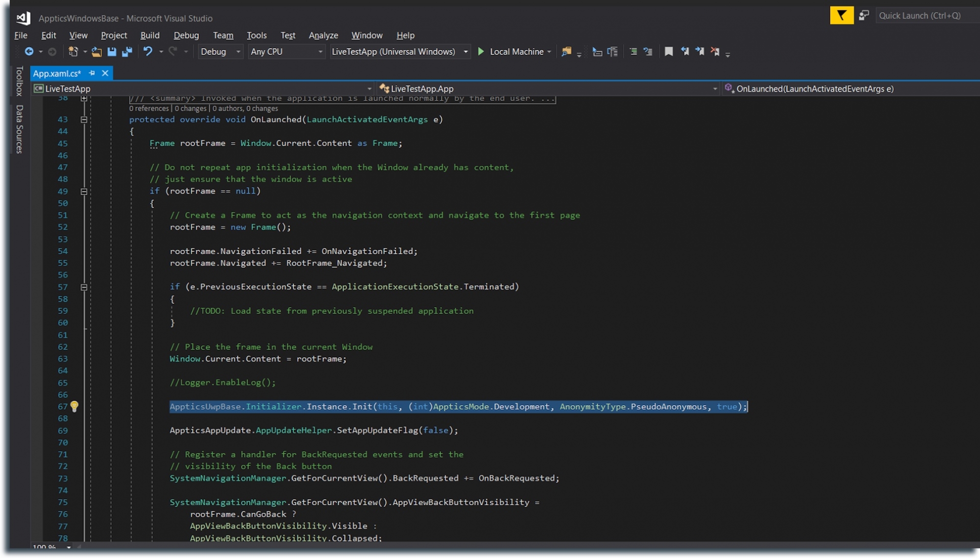Click lightbulb quick actions on line 67
The height and width of the screenshot is (558, 980).
click(74, 407)
